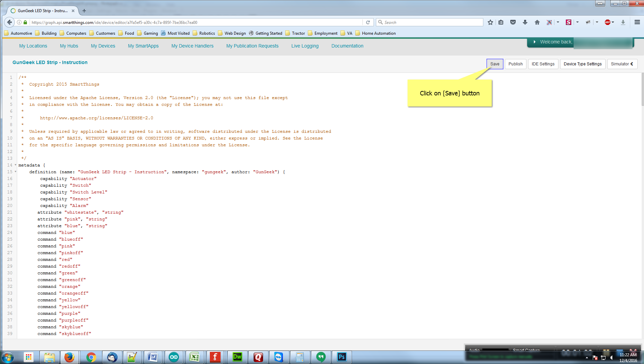Open Dreamweaver from the taskbar
The image size is (644, 364).
pos(237,357)
